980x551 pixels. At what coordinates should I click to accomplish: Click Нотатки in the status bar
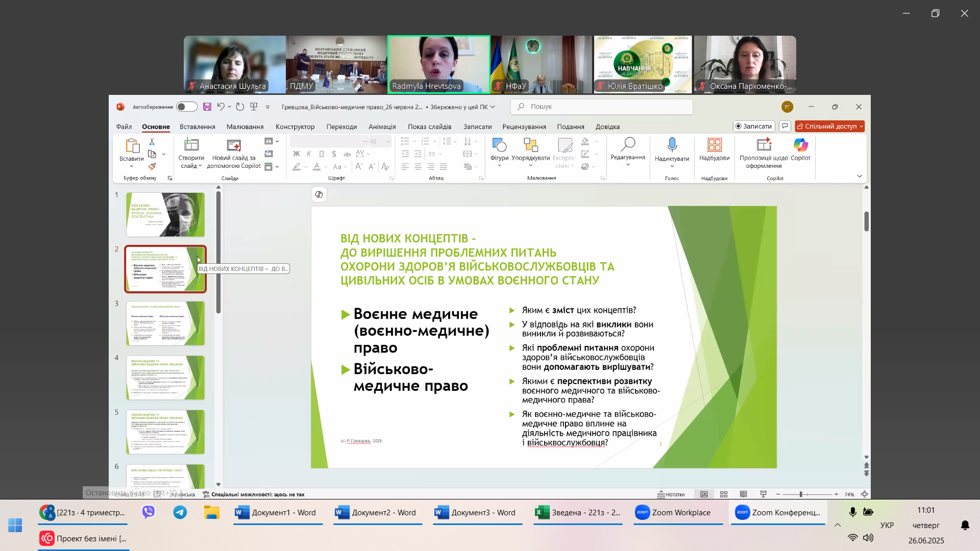point(671,494)
